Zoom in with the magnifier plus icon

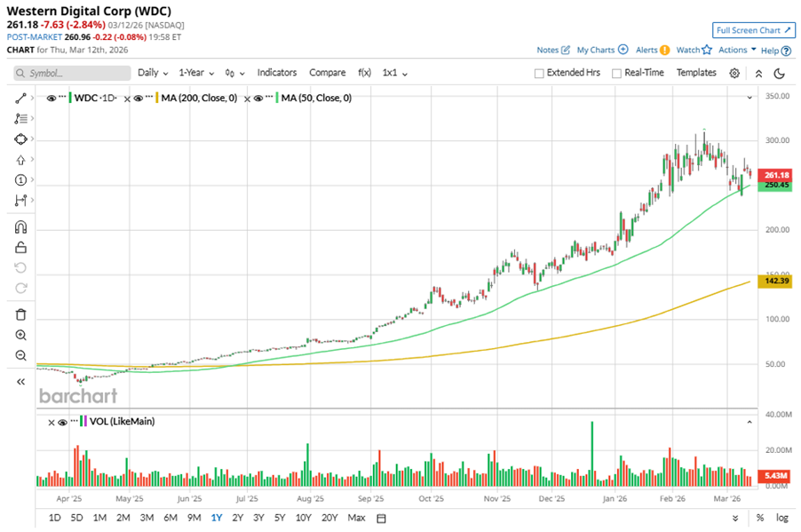pyautogui.click(x=20, y=335)
